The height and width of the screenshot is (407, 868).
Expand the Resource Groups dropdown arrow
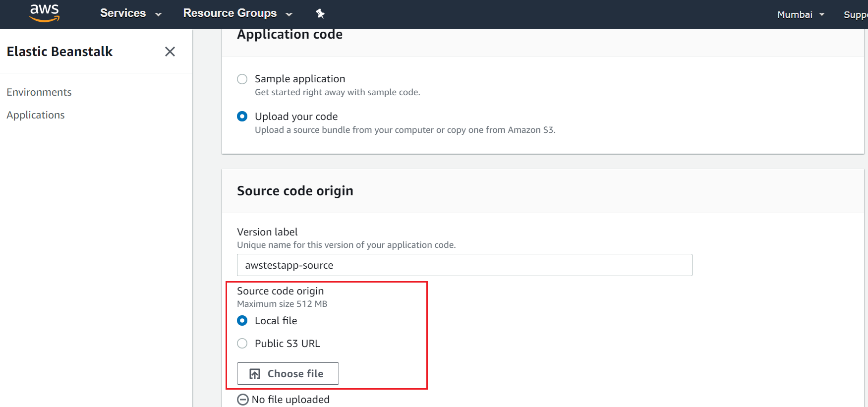289,14
